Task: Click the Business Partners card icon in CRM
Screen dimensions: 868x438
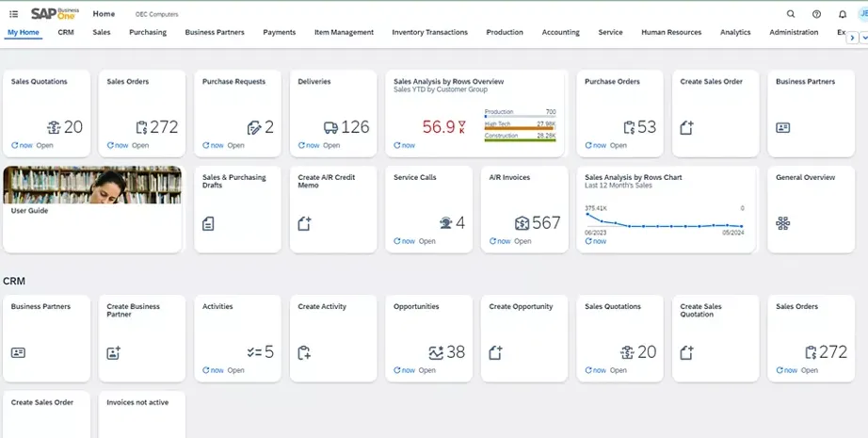Action: point(18,353)
